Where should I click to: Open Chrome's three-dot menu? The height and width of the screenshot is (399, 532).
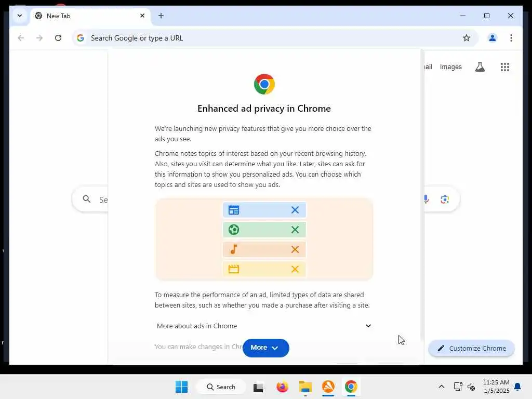[x=511, y=38]
